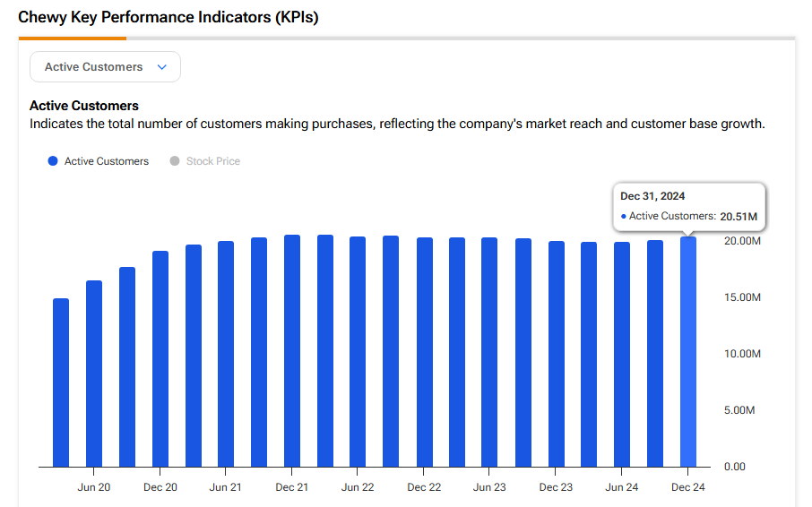
Task: Click the 'Jun 24' axis label
Action: [621, 487]
